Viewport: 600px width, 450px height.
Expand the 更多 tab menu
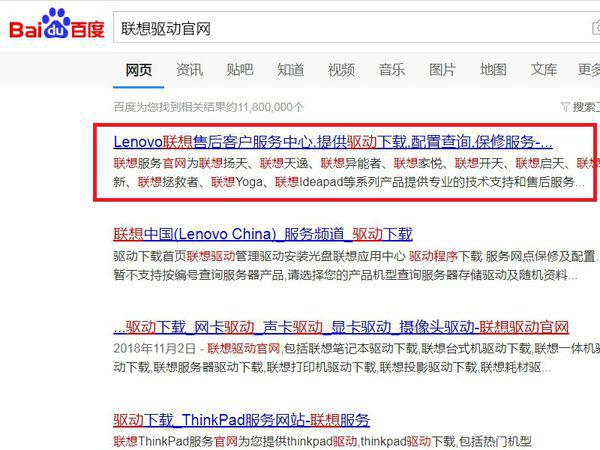pyautogui.click(x=589, y=70)
